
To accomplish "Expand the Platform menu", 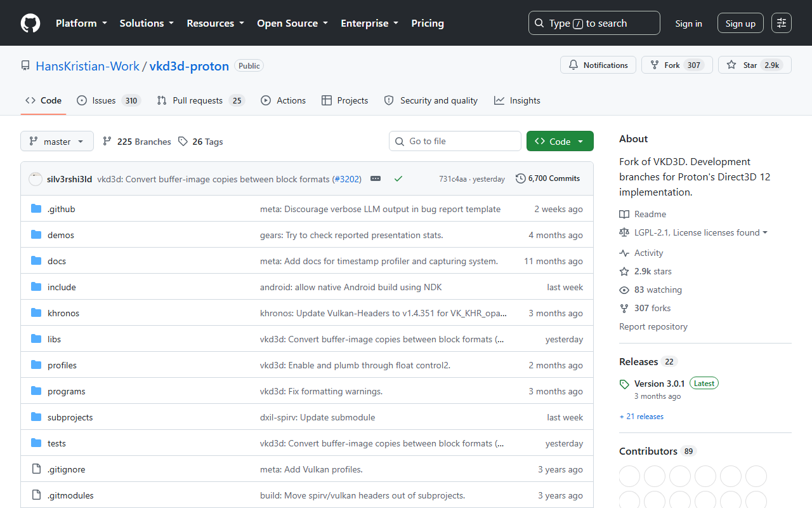I will (x=82, y=23).
